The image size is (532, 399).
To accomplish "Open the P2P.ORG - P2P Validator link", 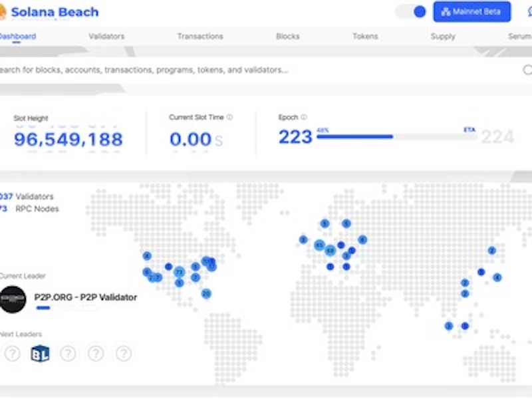I will tap(86, 297).
